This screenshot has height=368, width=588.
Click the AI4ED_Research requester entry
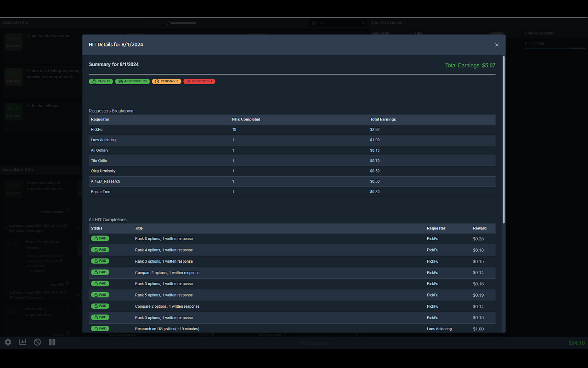(105, 181)
